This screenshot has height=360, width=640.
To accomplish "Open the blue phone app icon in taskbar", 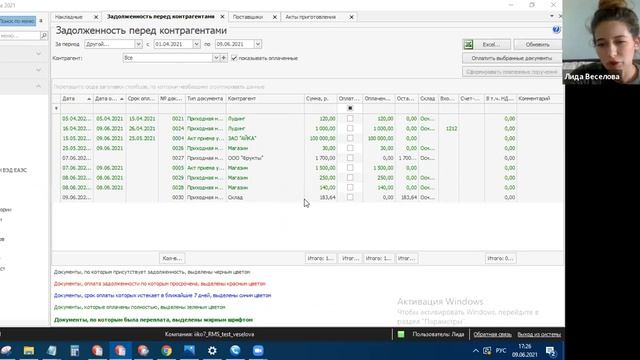I will click(235, 351).
